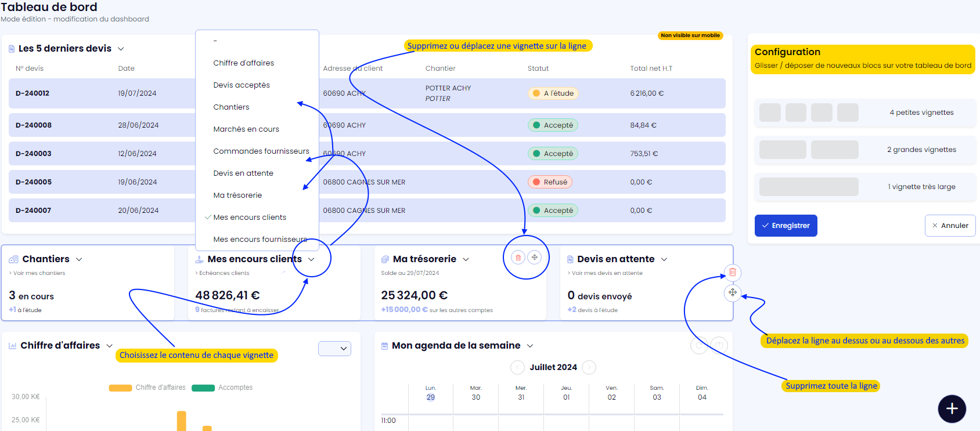Click move icon on Ma trésorerie tile
Viewport: 980px width, 431px height.
point(535,258)
